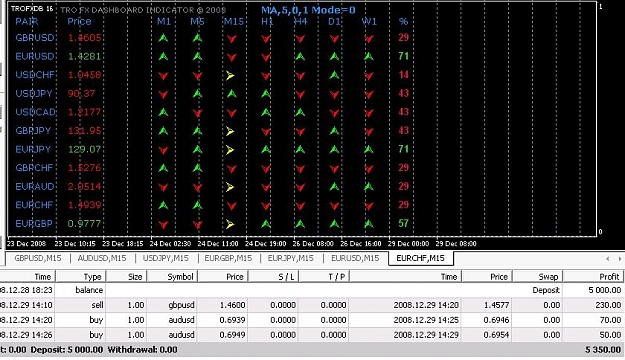Image resolution: width=625 pixels, height=360 pixels.
Task: Click the USDCHF percentage value 14
Action: tap(404, 75)
